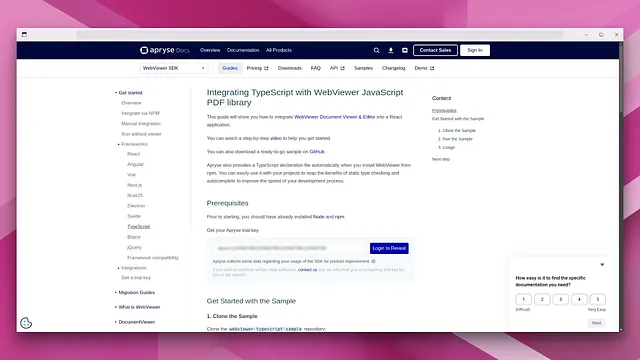The width and height of the screenshot is (640, 360).
Task: Open Get a trial key in sidebar
Action: coord(136,278)
